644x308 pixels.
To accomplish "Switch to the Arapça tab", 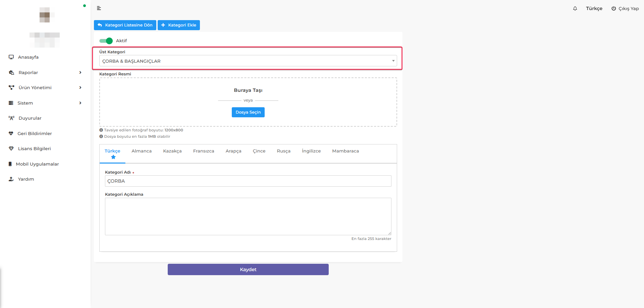I will click(233, 151).
